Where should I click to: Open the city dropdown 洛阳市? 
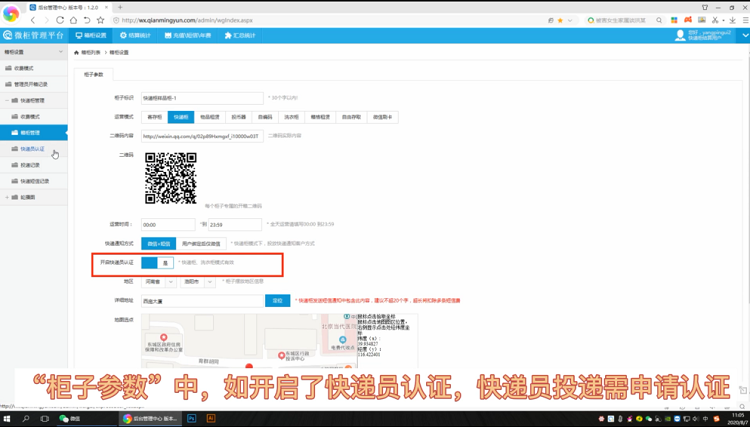point(196,282)
